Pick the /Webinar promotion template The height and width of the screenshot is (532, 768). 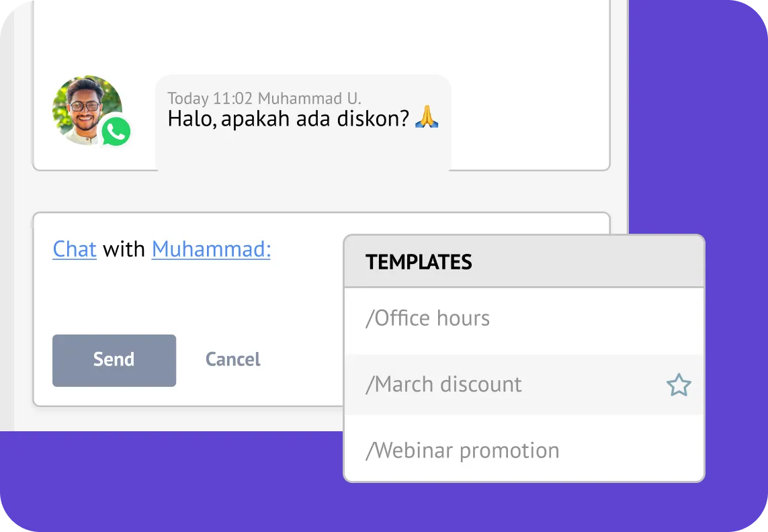(462, 450)
